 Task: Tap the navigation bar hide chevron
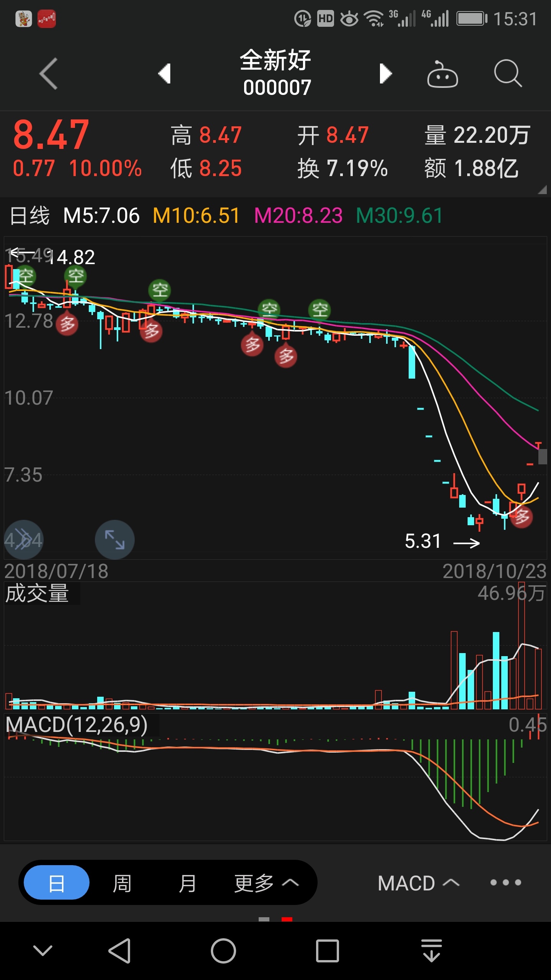(x=43, y=951)
